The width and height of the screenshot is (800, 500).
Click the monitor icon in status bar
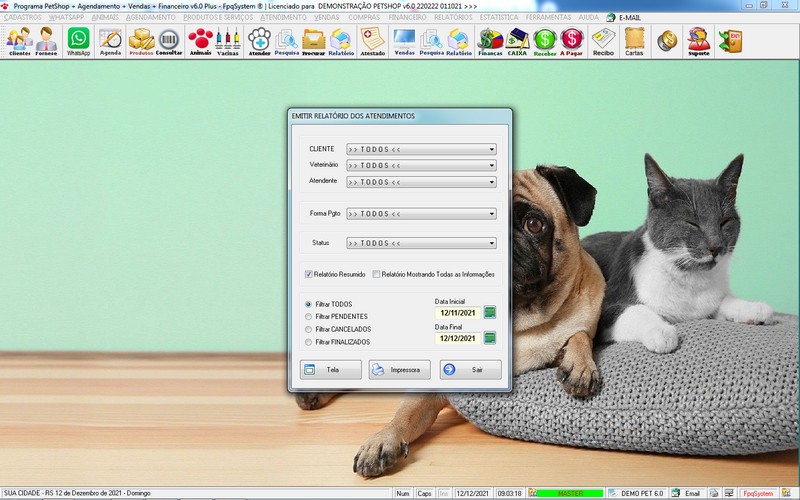click(730, 493)
